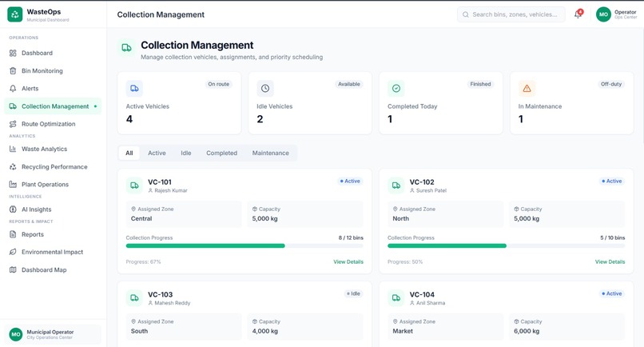Click the Waste Analytics chart icon
Image resolution: width=644 pixels, height=347 pixels.
13,149
